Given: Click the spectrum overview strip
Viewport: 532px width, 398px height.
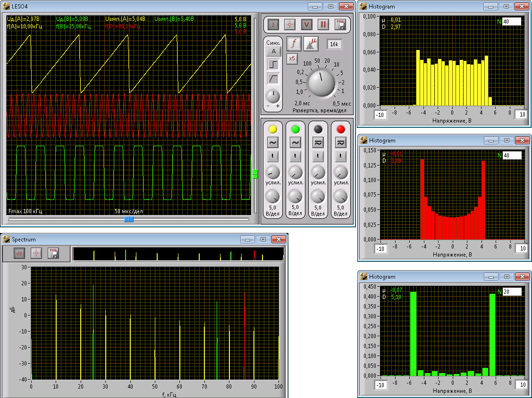Looking at the screenshot, I should tap(178, 254).
